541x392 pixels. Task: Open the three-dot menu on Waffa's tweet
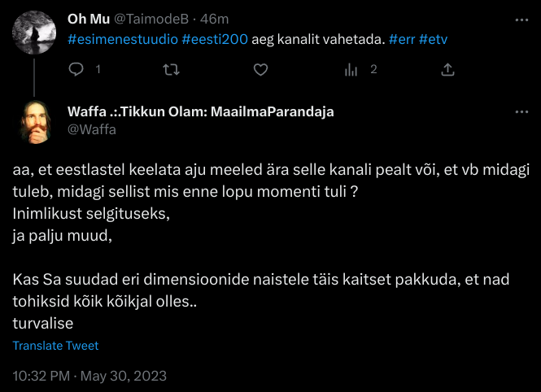[x=521, y=111]
